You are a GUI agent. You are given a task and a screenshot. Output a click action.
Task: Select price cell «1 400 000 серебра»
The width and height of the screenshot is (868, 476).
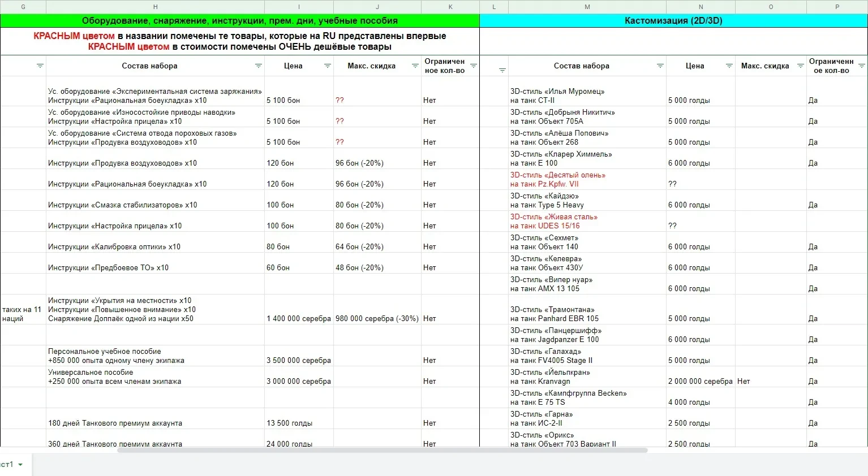[x=299, y=309]
